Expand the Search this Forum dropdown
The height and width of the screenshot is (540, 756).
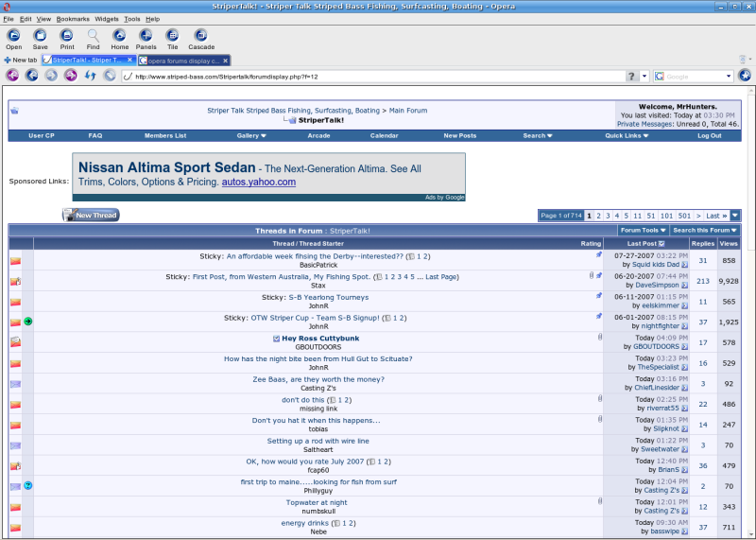coord(705,231)
